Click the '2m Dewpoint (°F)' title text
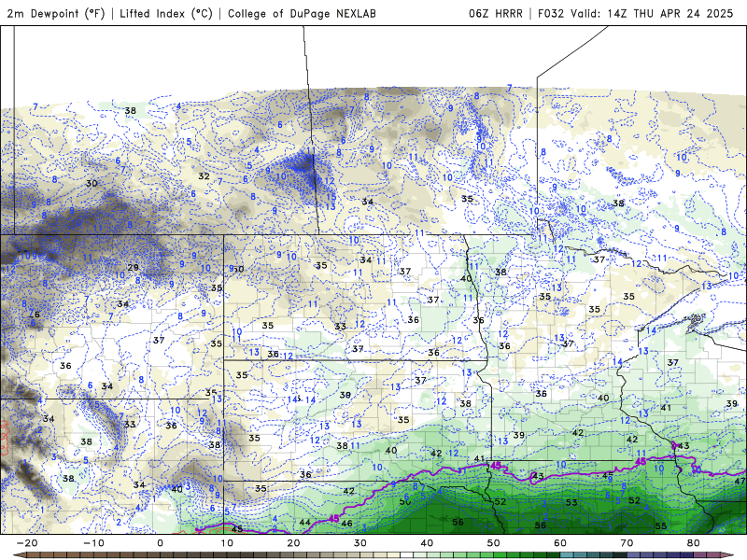Viewport: 747px width, 560px height. pyautogui.click(x=56, y=13)
